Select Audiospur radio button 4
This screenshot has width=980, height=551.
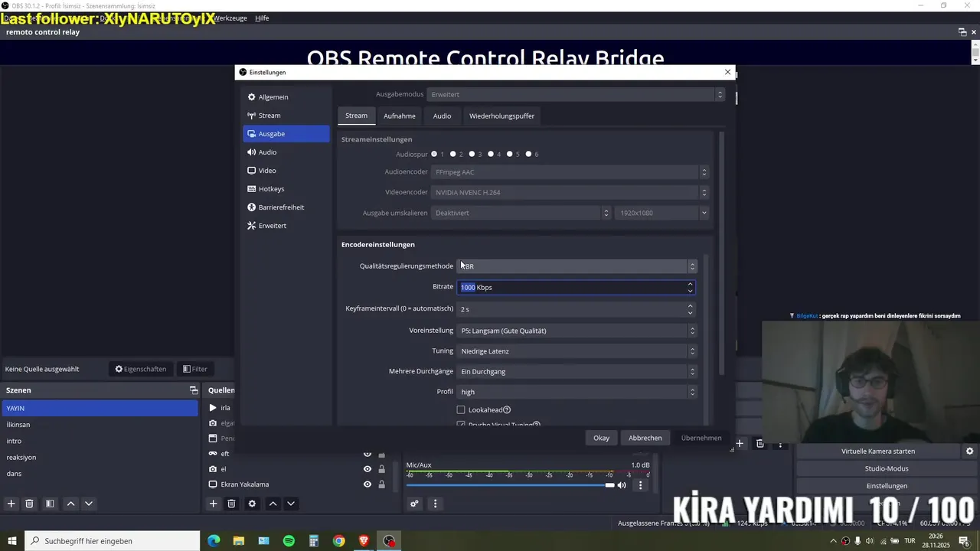tap(491, 154)
